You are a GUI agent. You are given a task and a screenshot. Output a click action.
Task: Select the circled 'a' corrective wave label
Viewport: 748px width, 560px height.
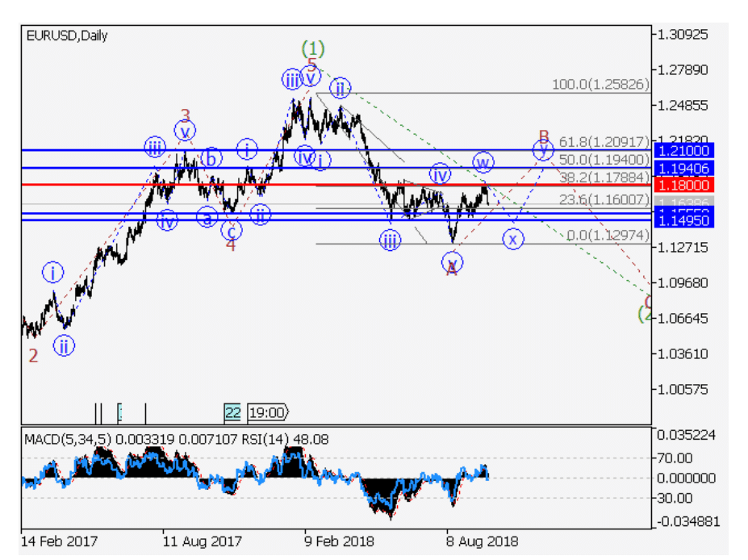click(x=207, y=216)
